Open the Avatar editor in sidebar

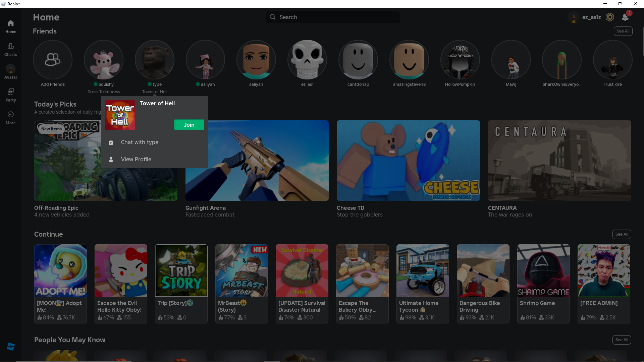pyautogui.click(x=11, y=72)
